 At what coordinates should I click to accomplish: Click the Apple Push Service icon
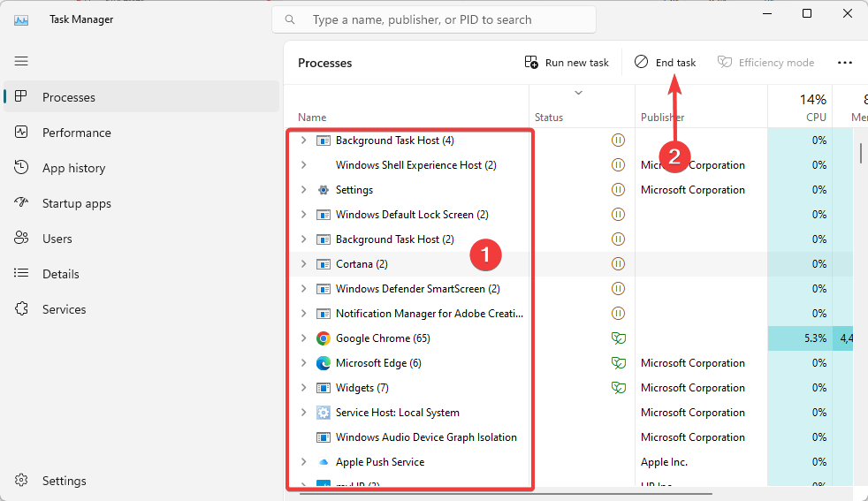click(324, 462)
